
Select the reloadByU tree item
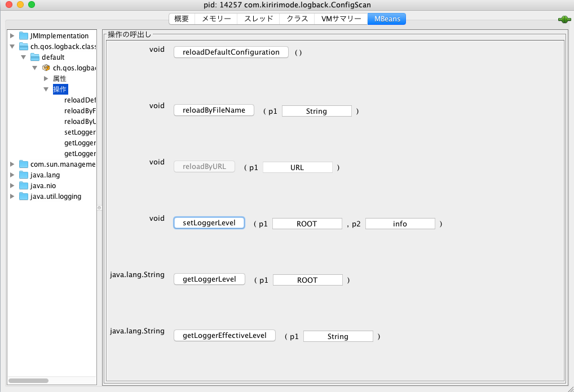click(80, 122)
